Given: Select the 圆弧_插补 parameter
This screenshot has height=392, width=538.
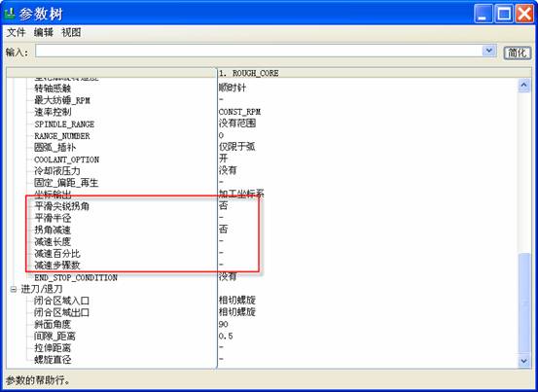Looking at the screenshot, I should pos(54,148).
